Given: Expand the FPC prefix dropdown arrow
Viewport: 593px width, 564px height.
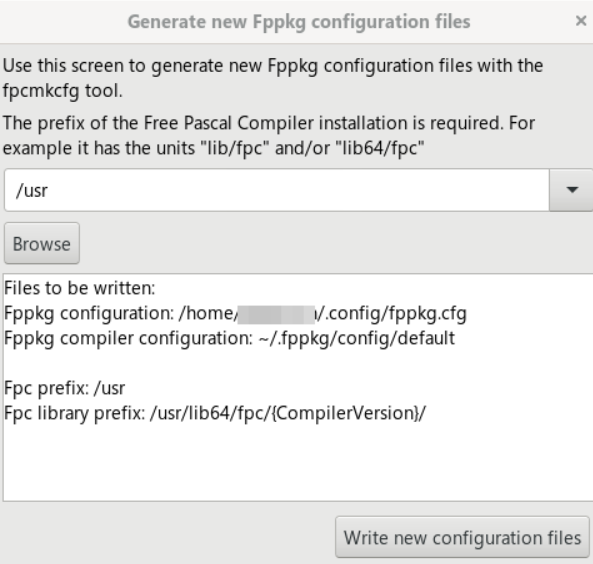Looking at the screenshot, I should click(571, 190).
